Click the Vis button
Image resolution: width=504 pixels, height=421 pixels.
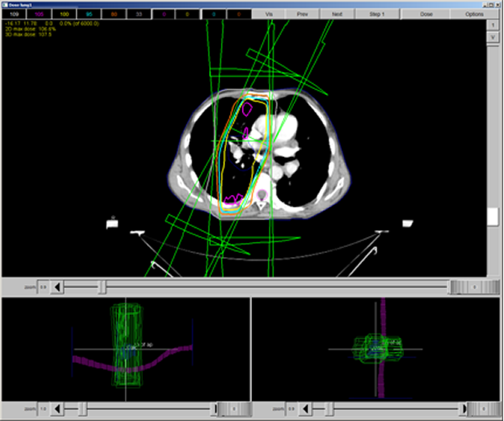coord(269,14)
